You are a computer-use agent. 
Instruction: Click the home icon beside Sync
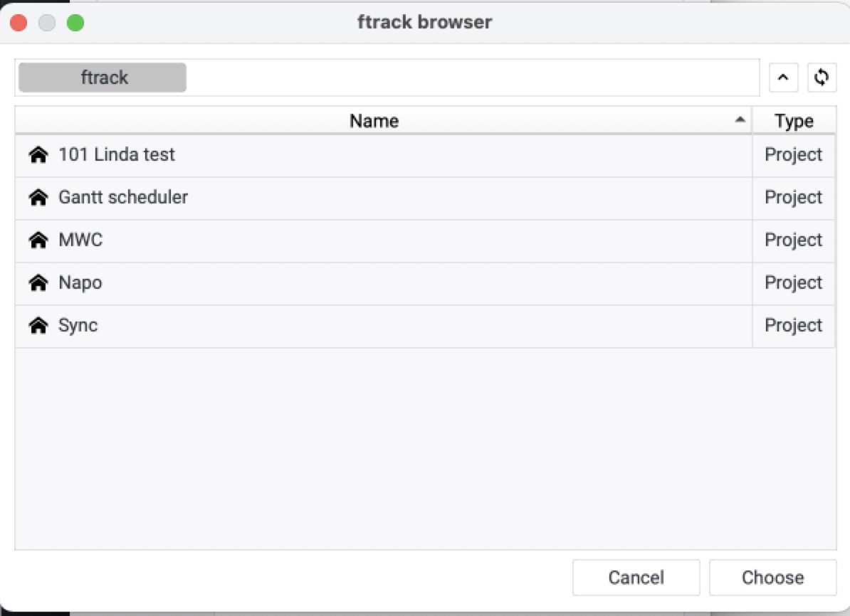(x=39, y=325)
